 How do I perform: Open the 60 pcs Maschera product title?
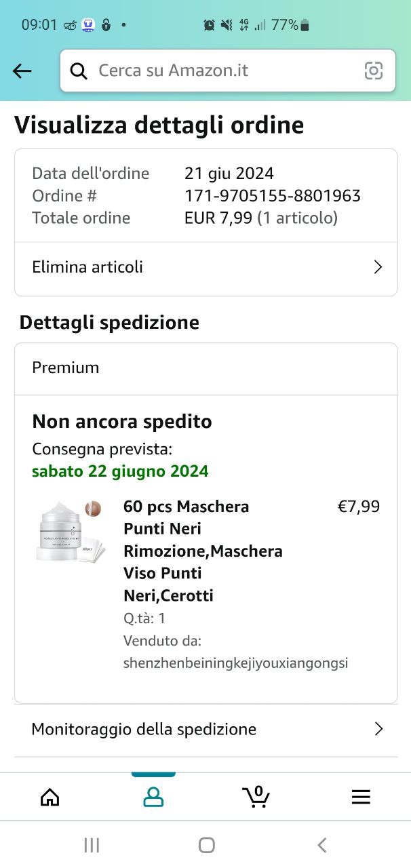(203, 551)
